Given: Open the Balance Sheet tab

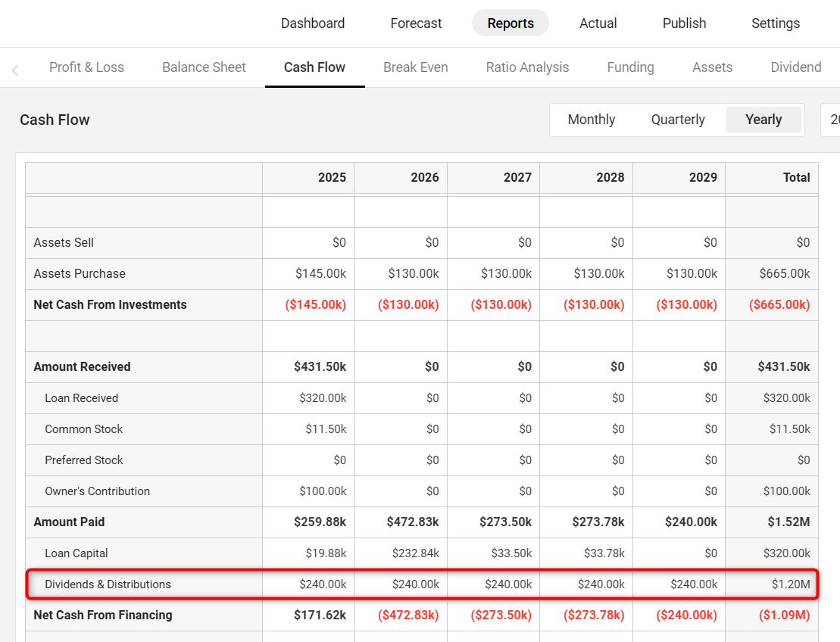Looking at the screenshot, I should click(204, 67).
